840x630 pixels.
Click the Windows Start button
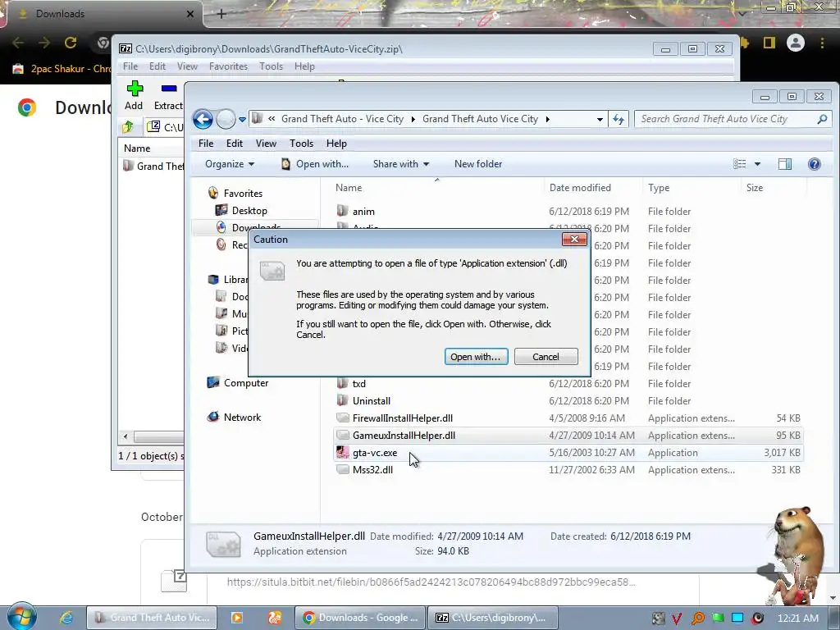pyautogui.click(x=22, y=617)
